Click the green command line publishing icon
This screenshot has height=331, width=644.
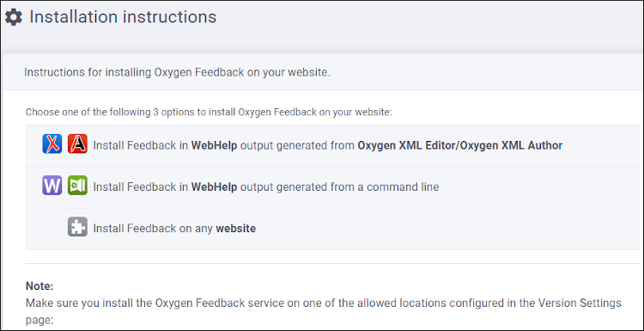pos(77,186)
